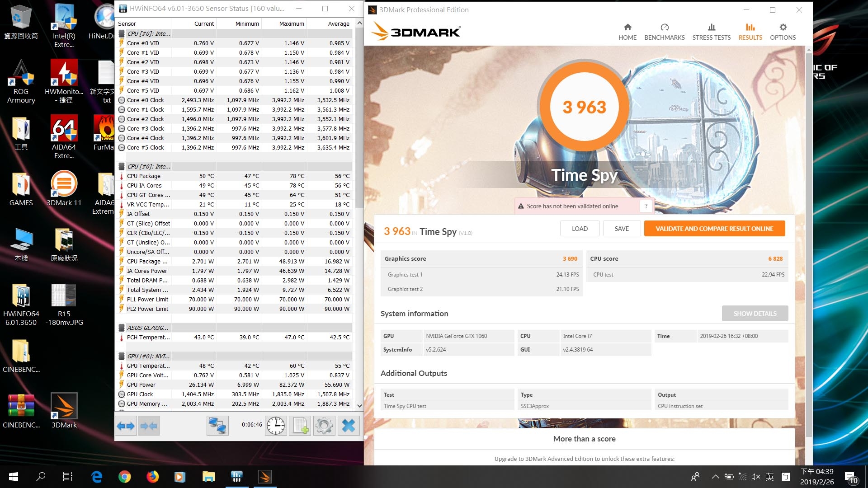Image resolution: width=868 pixels, height=488 pixels.
Task: Reset the HWiNFO clock timer icon
Action: tap(276, 426)
